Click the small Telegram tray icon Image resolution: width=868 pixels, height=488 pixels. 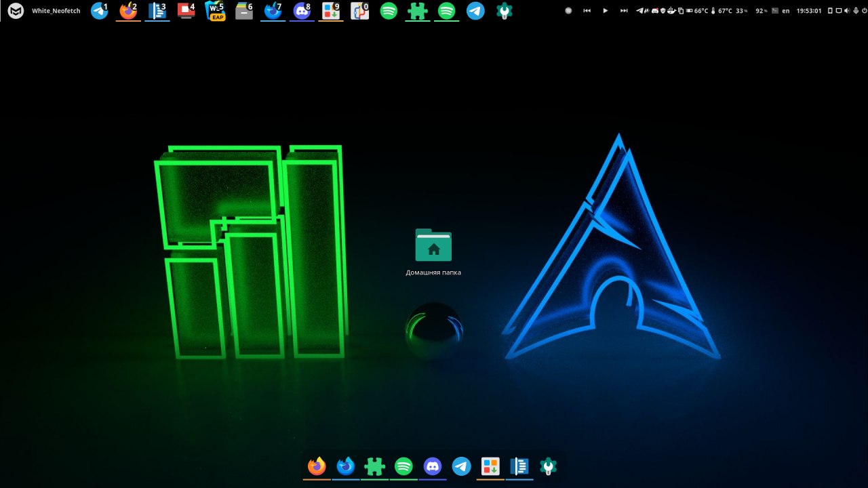pyautogui.click(x=639, y=11)
